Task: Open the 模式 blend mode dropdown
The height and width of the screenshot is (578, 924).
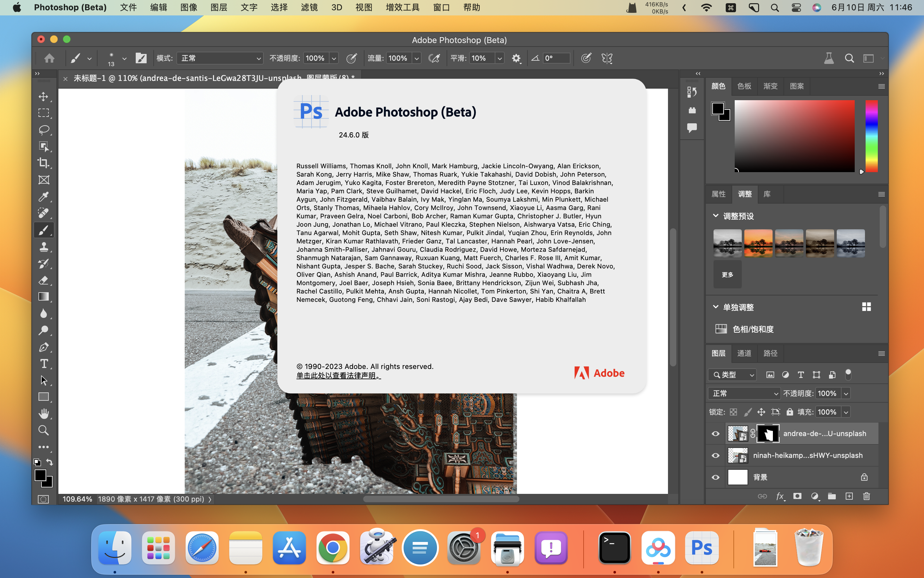Action: (x=219, y=58)
